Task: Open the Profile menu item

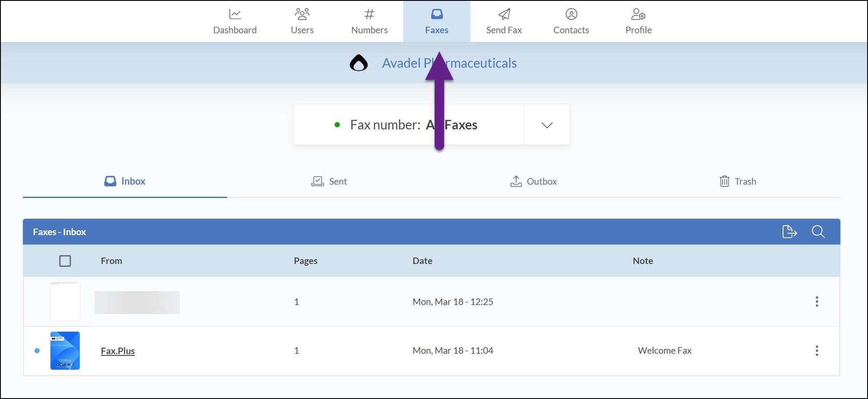Action: pos(638,21)
